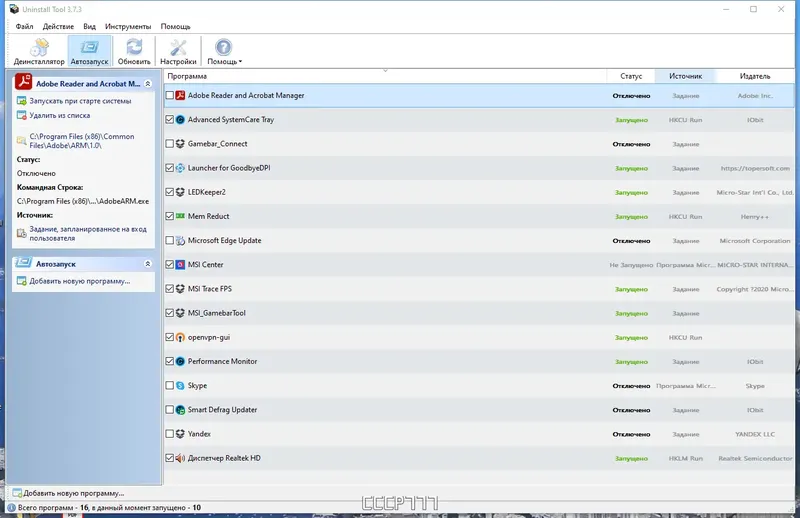The image size is (800, 518).
Task: Click Задание, запланированное на вход пользователя link
Action: click(x=88, y=234)
